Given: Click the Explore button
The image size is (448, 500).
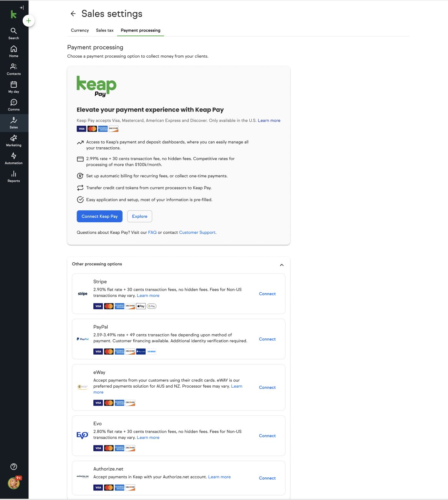Looking at the screenshot, I should point(139,217).
